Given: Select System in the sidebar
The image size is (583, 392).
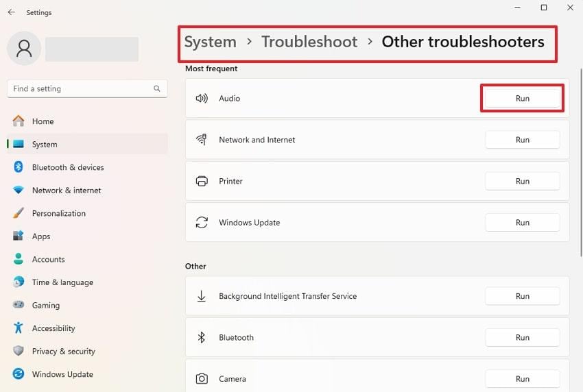Looking at the screenshot, I should (x=87, y=144).
